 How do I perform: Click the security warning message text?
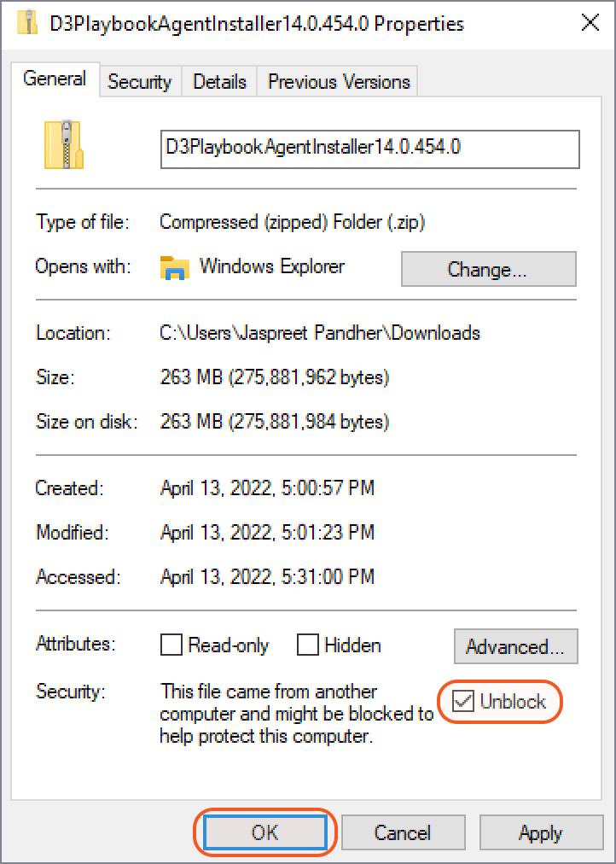296,713
